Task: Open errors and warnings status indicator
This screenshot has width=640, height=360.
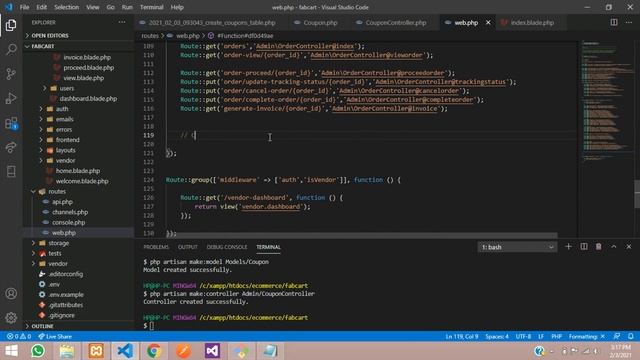Action: tap(19, 336)
